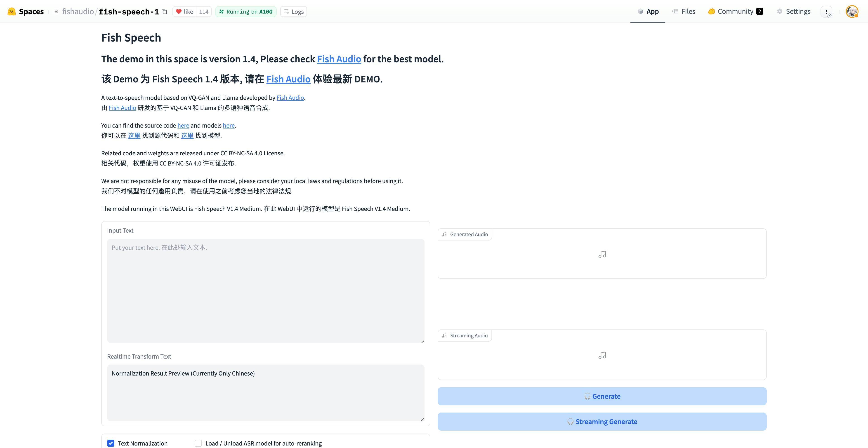Click the Community tab hand icon
The image size is (868, 448).
(x=711, y=12)
